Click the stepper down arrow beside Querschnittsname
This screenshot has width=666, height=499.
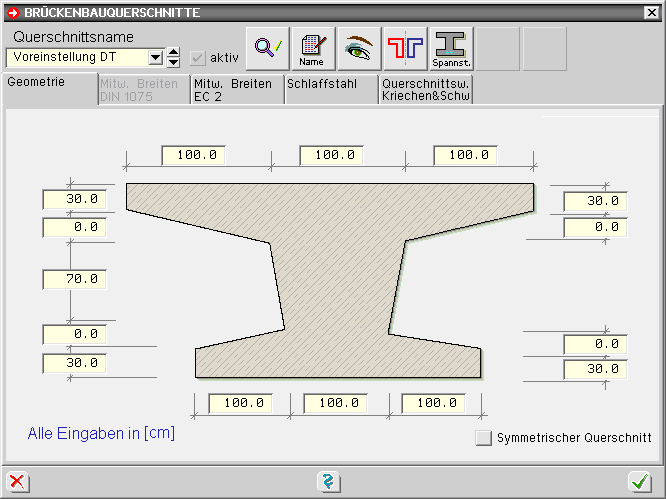click(x=173, y=63)
